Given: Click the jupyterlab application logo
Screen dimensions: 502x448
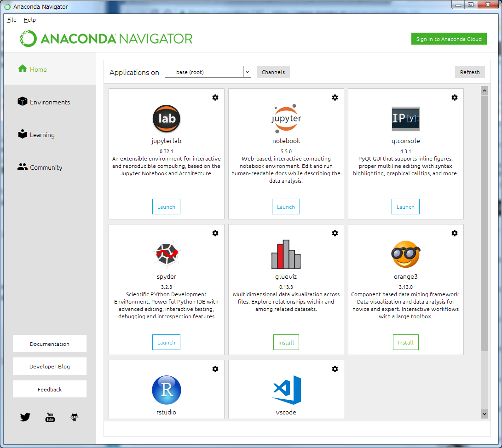Looking at the screenshot, I should [x=166, y=119].
